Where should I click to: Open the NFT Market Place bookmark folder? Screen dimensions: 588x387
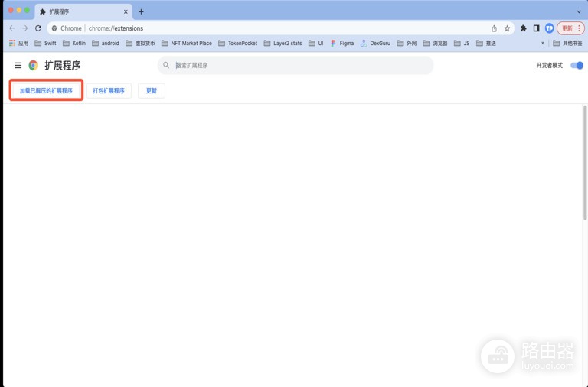(x=187, y=43)
